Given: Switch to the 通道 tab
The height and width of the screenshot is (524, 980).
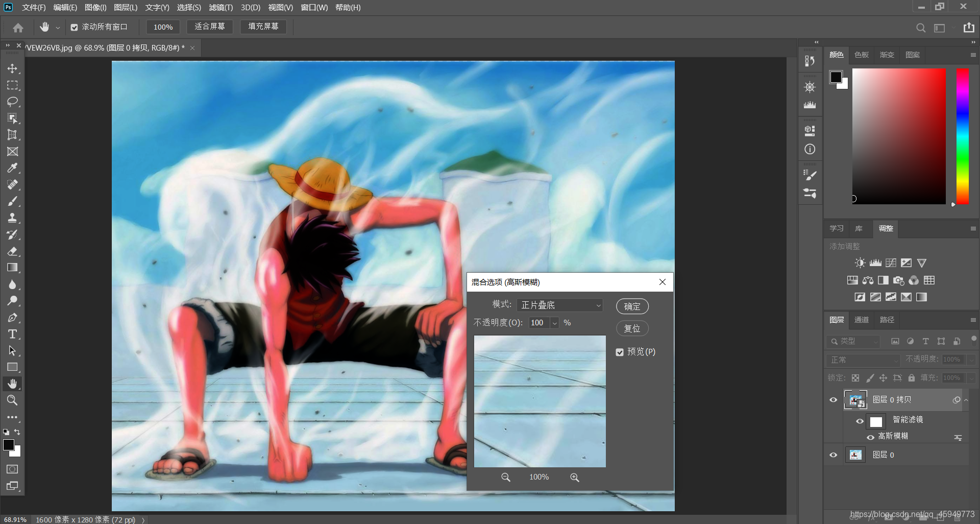Looking at the screenshot, I should coord(862,320).
